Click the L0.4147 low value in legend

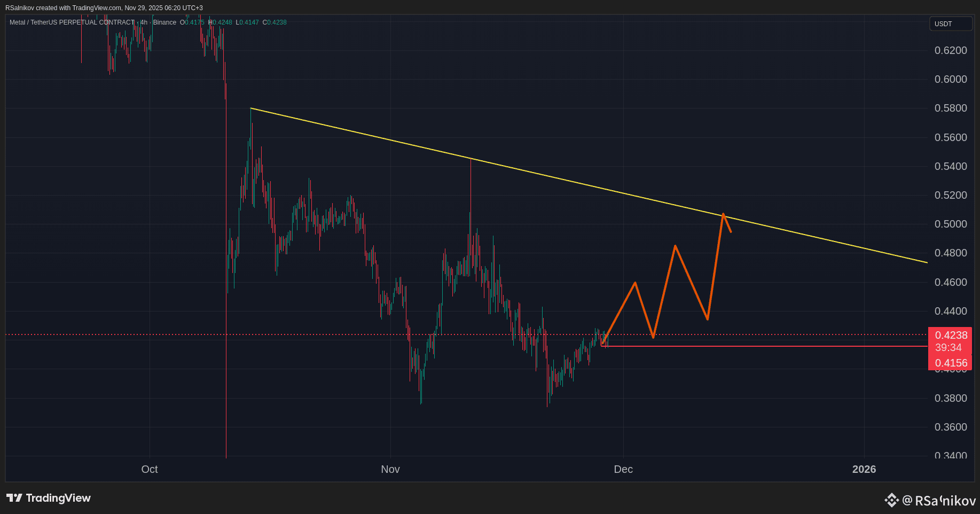point(247,22)
